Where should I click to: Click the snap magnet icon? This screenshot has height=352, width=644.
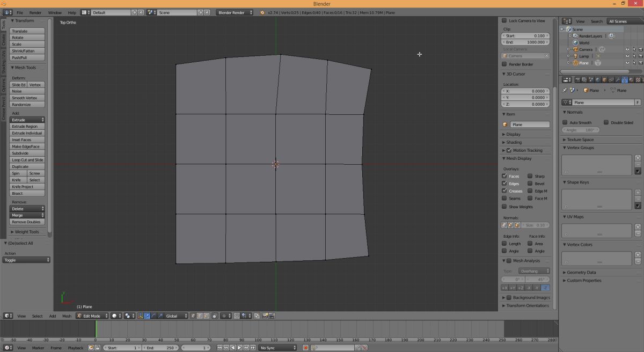tap(237, 316)
